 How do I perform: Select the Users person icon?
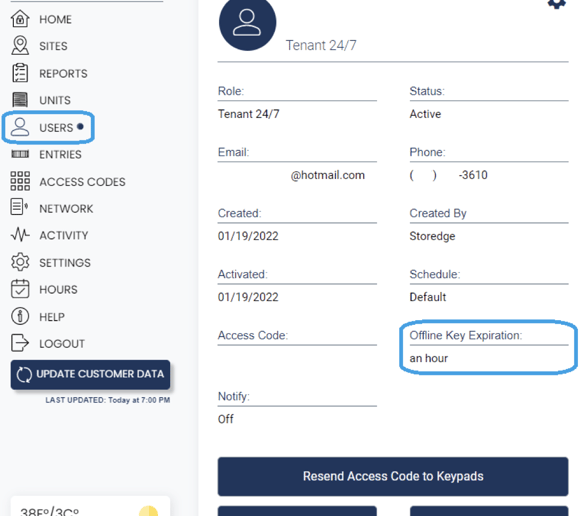[x=20, y=127]
